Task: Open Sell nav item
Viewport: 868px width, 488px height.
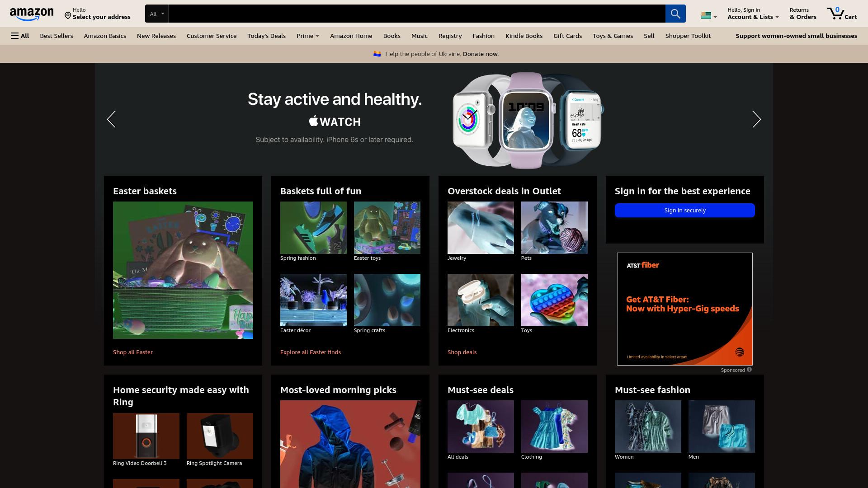Action: pos(649,36)
